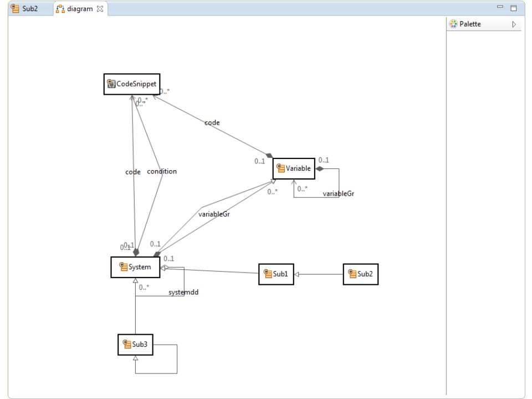Maximize the editor area
This screenshot has height=399, width=532.
pyautogui.click(x=513, y=8)
